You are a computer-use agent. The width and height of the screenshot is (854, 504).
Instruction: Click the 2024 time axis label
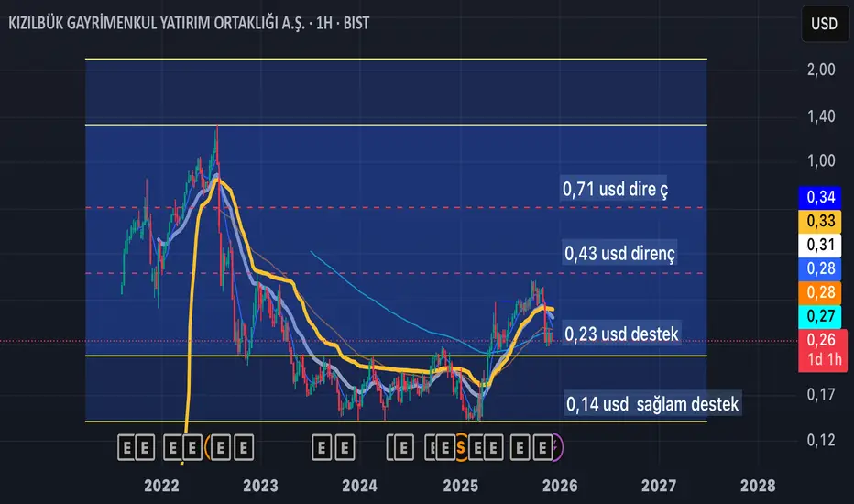pyautogui.click(x=359, y=486)
